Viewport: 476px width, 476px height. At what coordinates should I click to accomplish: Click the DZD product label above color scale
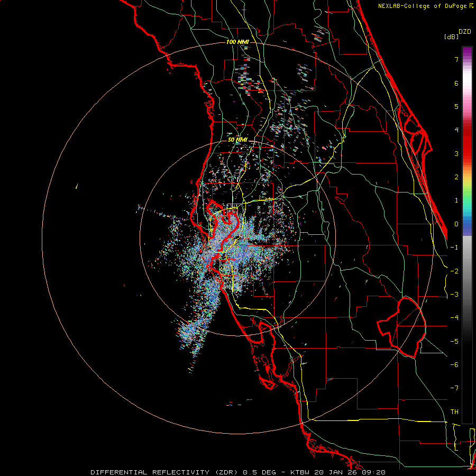click(x=464, y=32)
